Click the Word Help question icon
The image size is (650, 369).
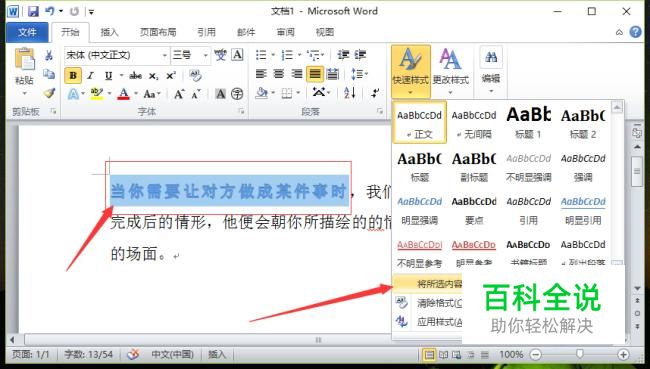pos(635,32)
